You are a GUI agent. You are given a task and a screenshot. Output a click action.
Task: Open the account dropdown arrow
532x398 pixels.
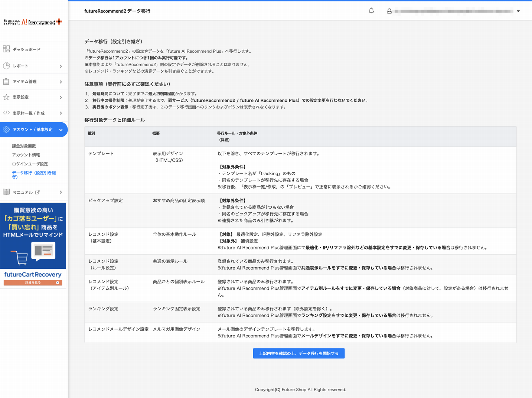click(518, 11)
